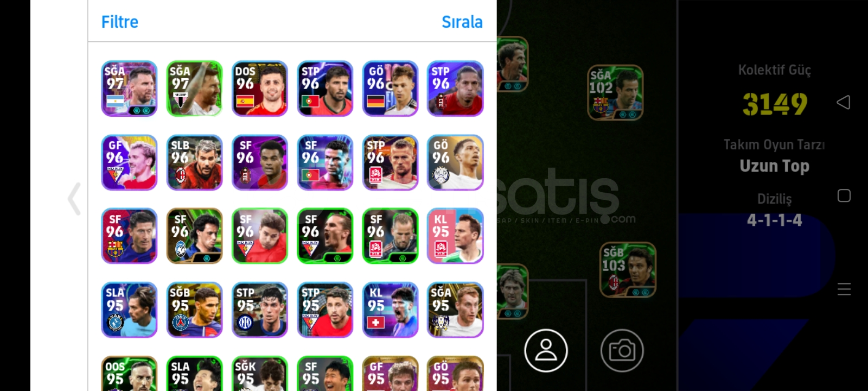Open the Filtre filter options
Screen dimensions: 868x391
[x=120, y=22]
